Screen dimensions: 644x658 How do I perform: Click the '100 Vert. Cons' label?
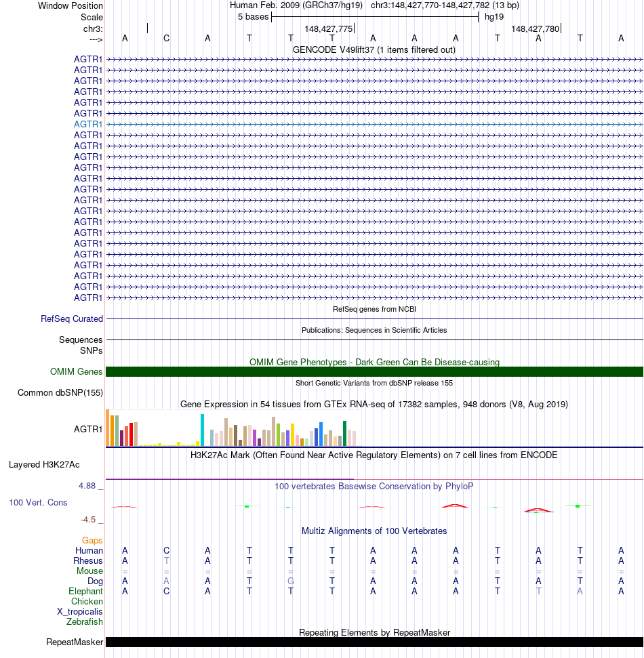(38, 502)
